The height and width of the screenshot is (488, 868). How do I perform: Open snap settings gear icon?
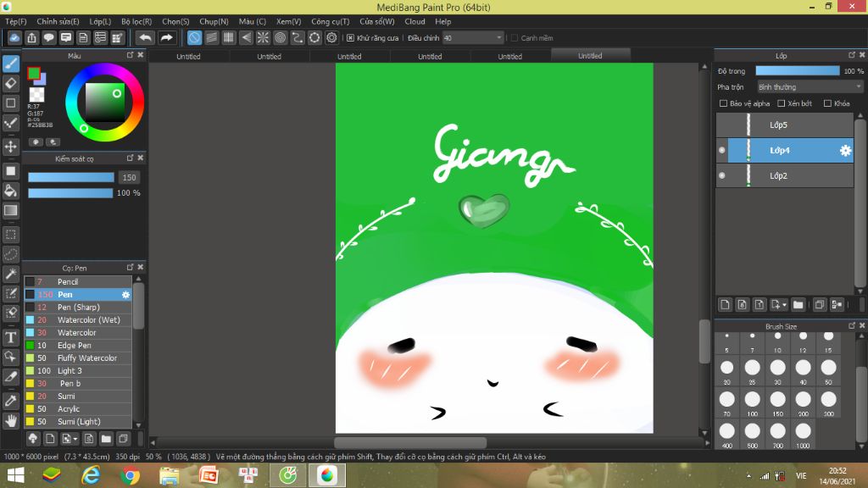point(331,37)
